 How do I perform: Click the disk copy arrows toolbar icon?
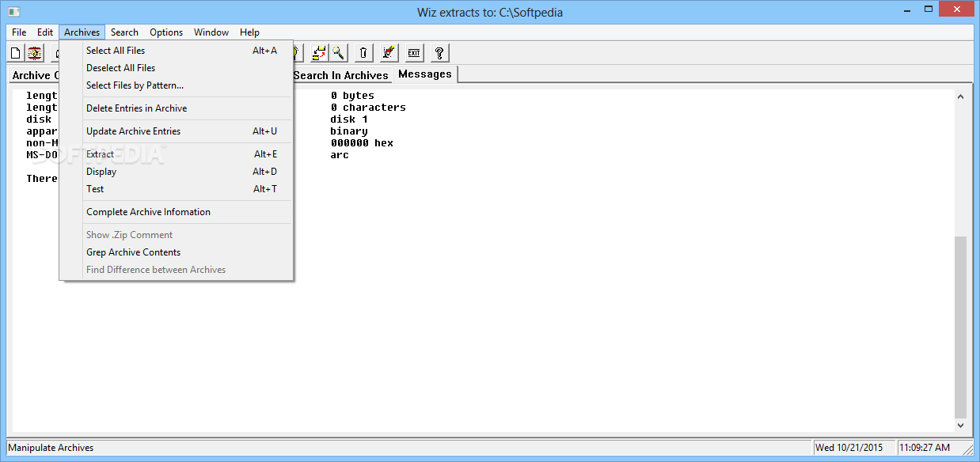coord(319,53)
